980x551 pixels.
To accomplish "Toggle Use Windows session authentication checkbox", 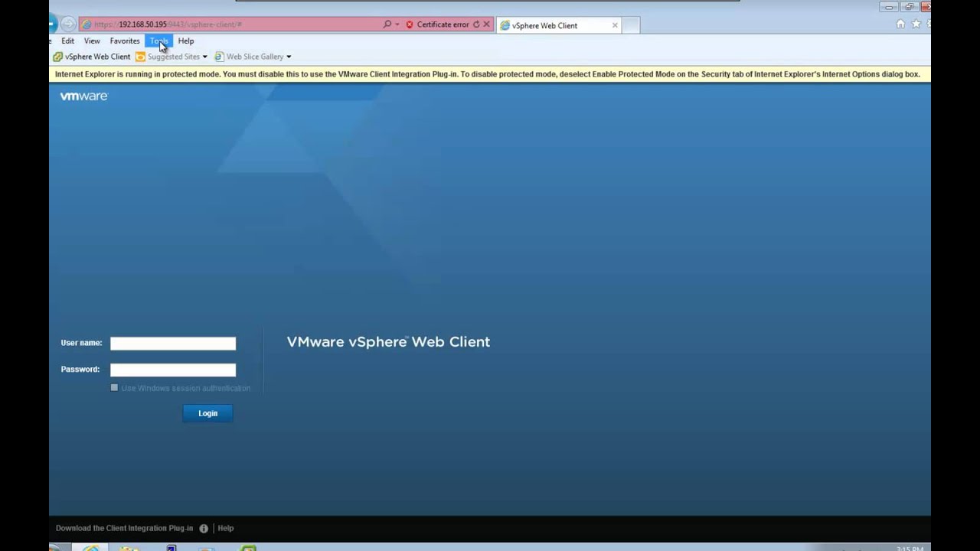I will 114,388.
